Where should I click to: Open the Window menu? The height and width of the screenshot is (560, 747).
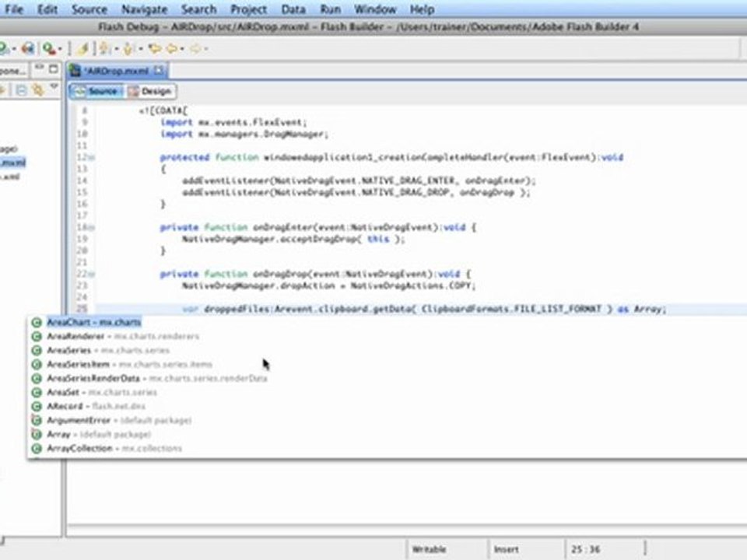[x=375, y=9]
